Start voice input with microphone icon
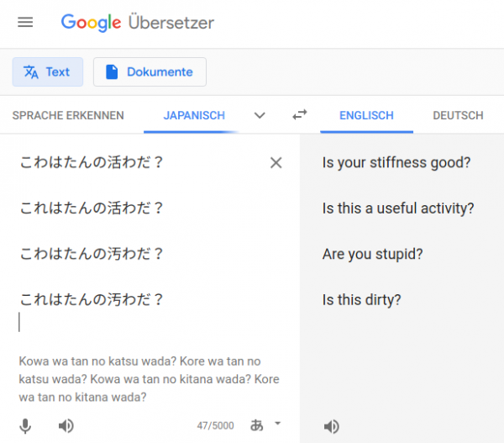 pos(25,426)
